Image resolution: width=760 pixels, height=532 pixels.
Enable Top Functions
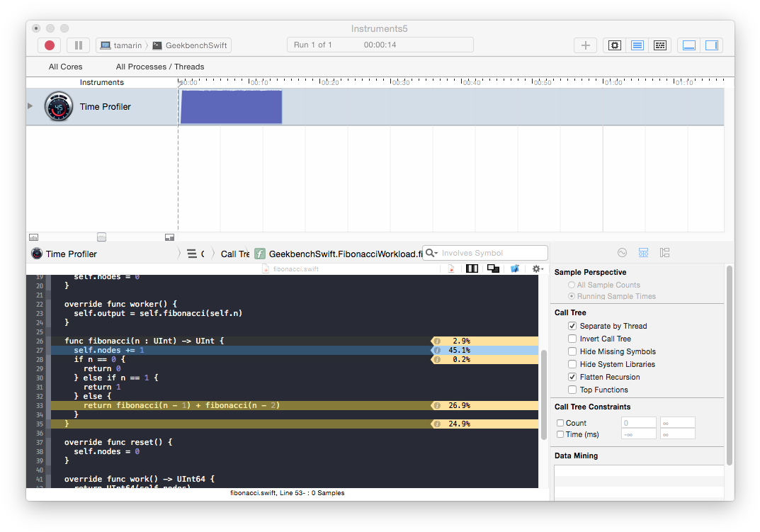(x=572, y=390)
